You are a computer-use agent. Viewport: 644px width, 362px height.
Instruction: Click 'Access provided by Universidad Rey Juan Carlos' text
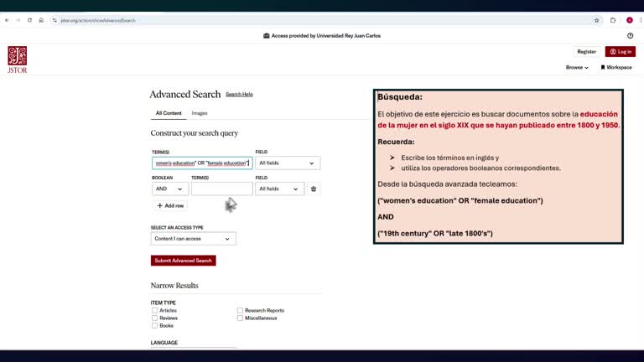pos(325,36)
